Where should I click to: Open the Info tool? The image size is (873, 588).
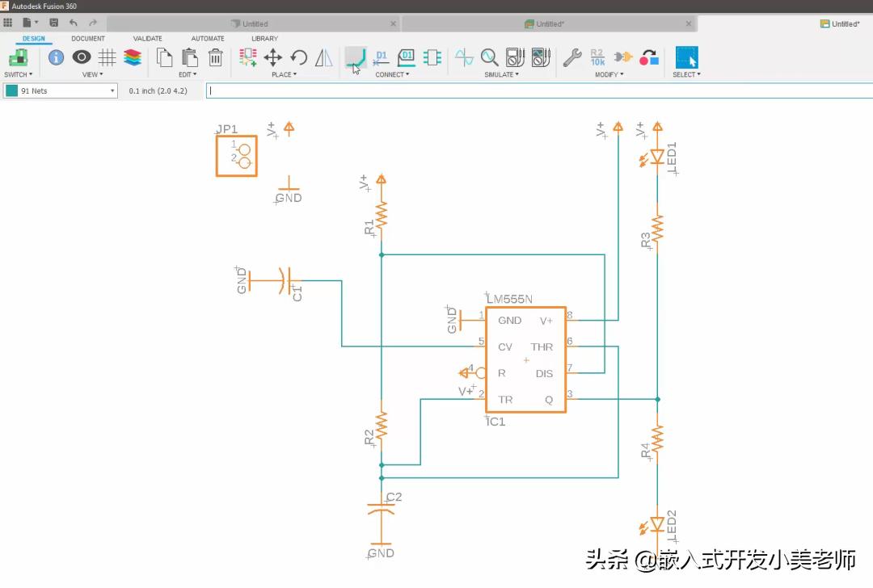(56, 57)
